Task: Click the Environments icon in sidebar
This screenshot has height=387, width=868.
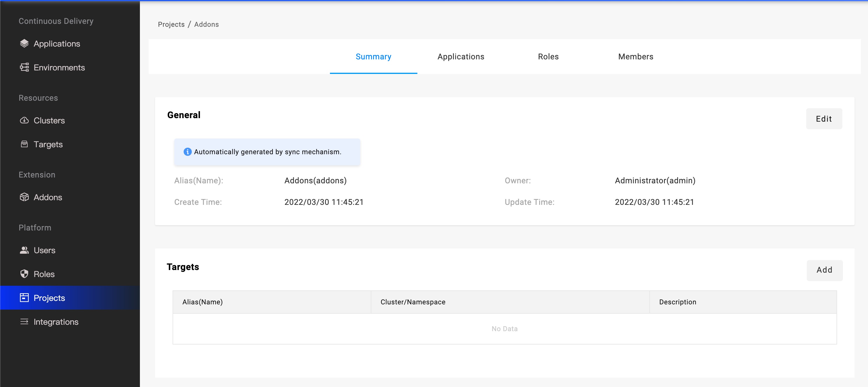Action: click(x=24, y=68)
